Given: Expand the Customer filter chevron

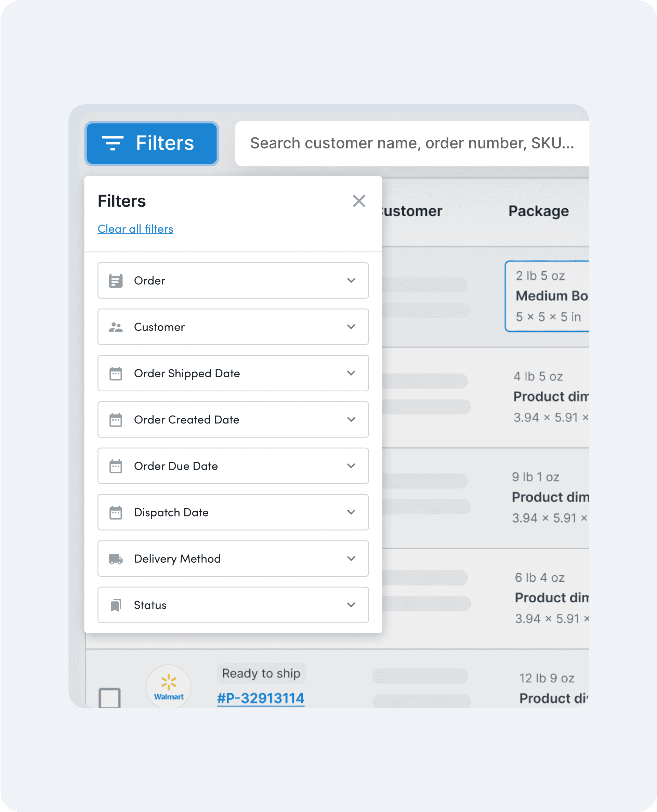Looking at the screenshot, I should click(351, 327).
